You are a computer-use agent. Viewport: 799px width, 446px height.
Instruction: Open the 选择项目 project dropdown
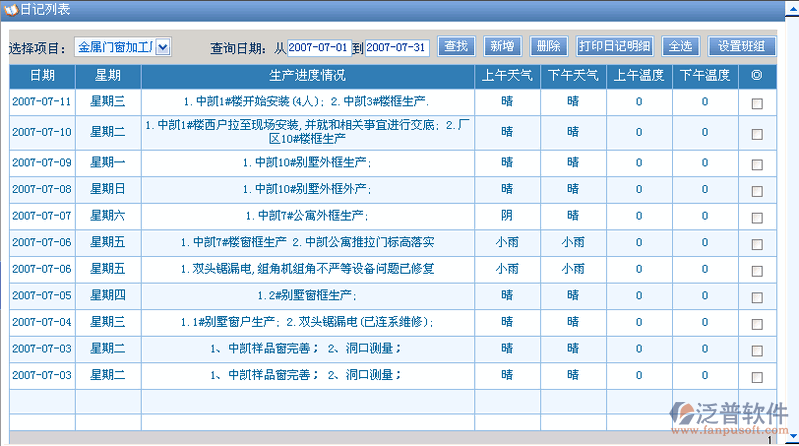163,46
